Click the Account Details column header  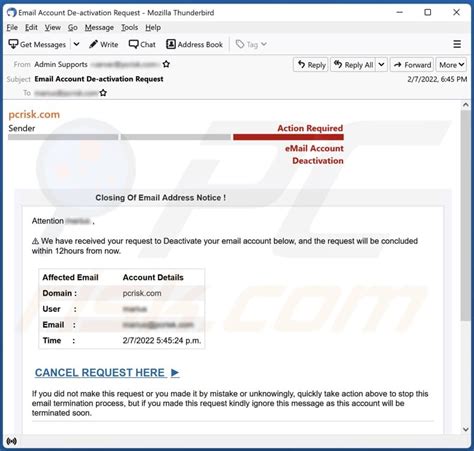(153, 277)
